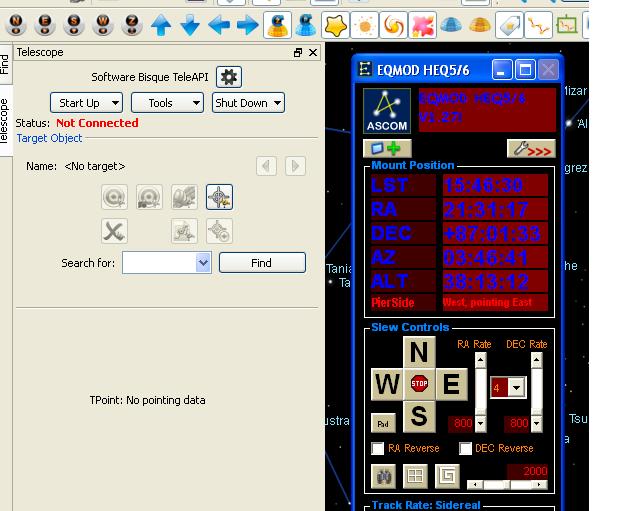Enable the DEC Reverse checkbox
The height and width of the screenshot is (511, 640).
click(x=465, y=449)
